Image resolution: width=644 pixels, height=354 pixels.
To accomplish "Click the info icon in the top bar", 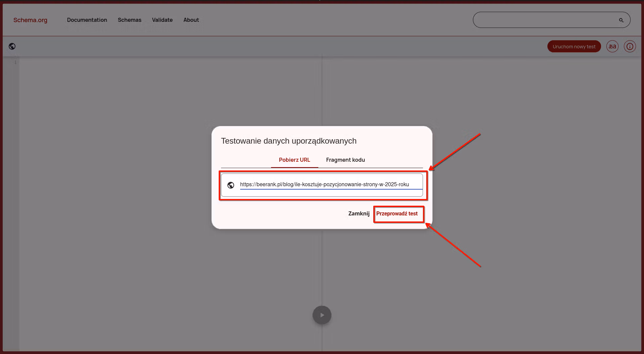I will coord(630,46).
